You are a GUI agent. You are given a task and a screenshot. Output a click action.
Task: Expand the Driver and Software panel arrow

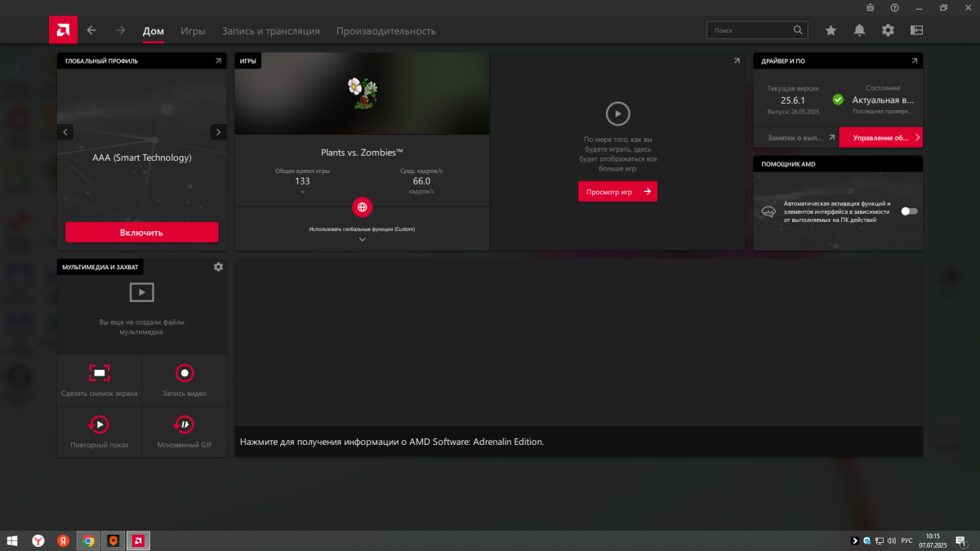coord(914,61)
